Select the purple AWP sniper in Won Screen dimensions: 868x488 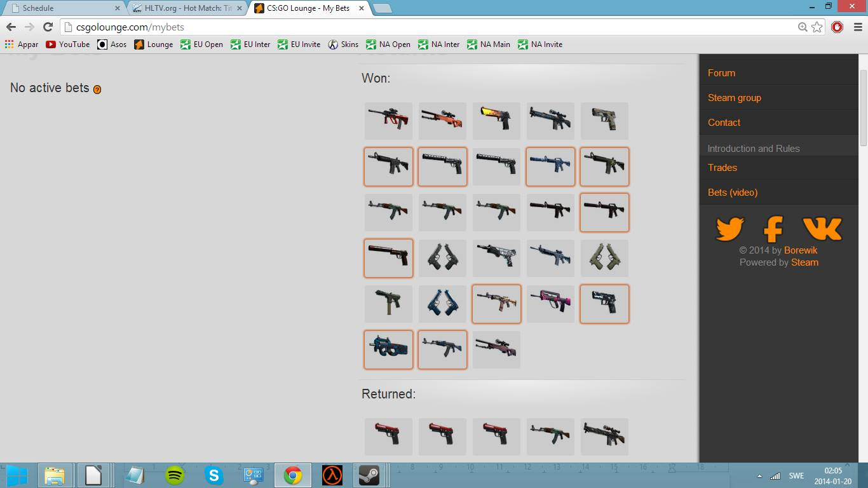point(496,349)
